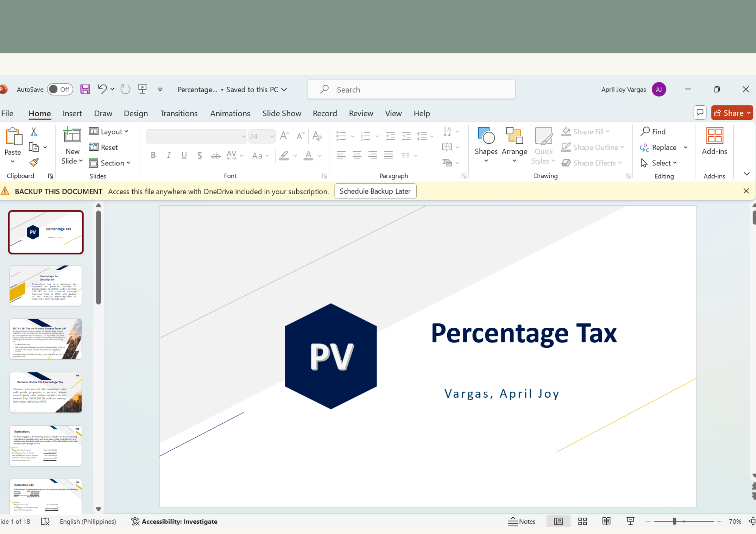Viewport: 756px width, 534px height.
Task: Click the Add-ins icon
Action: pos(714,141)
